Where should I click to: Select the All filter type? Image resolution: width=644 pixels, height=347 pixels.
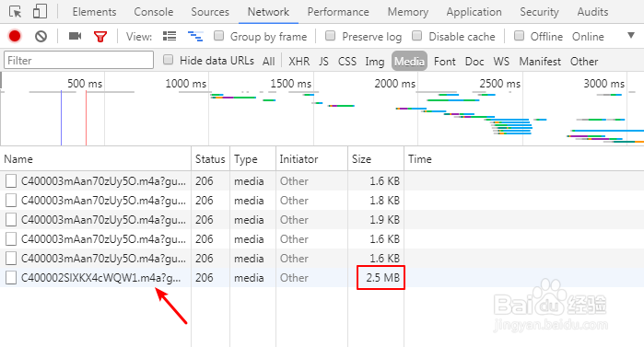269,62
